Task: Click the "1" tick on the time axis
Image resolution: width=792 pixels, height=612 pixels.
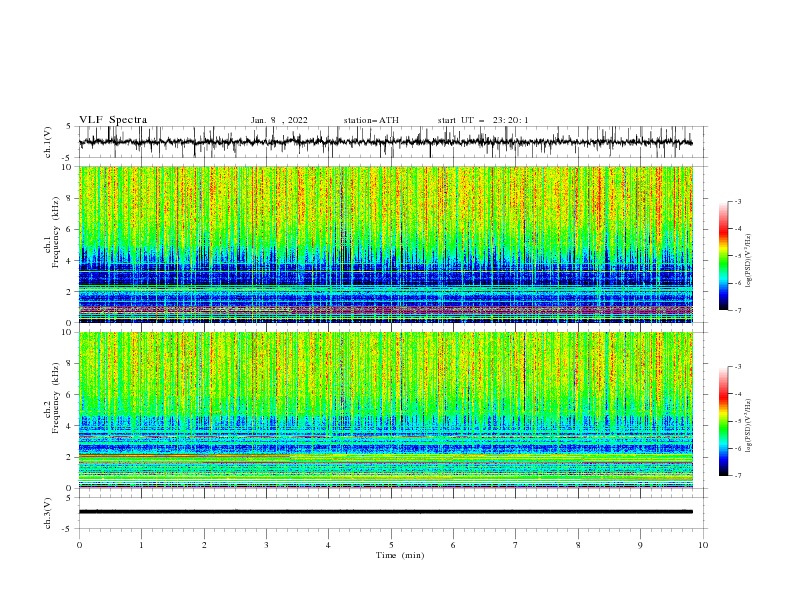Action: point(141,545)
